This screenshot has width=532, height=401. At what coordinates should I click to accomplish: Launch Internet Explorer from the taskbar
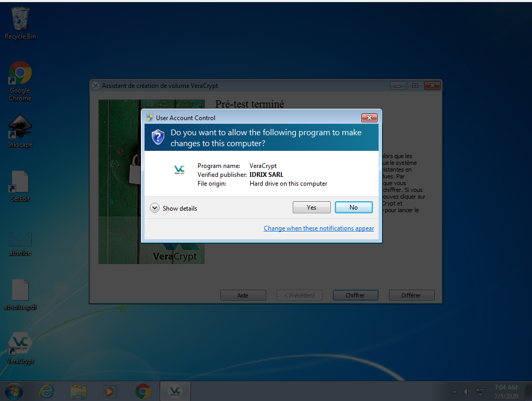tap(46, 391)
